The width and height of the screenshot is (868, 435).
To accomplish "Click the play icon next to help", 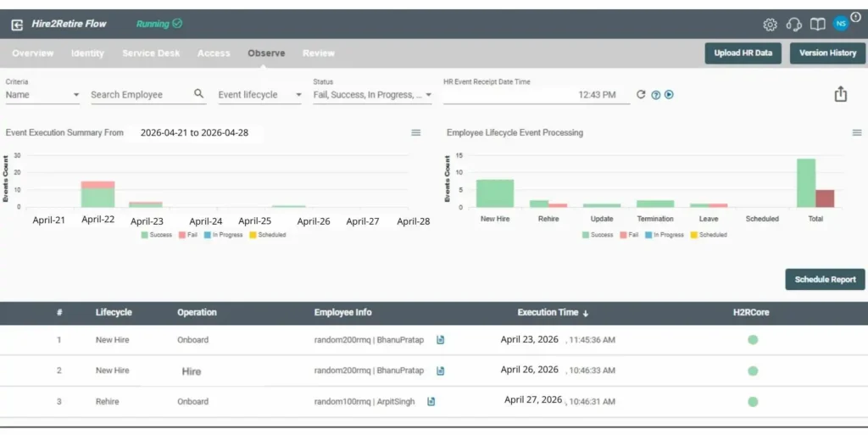I will tap(670, 95).
